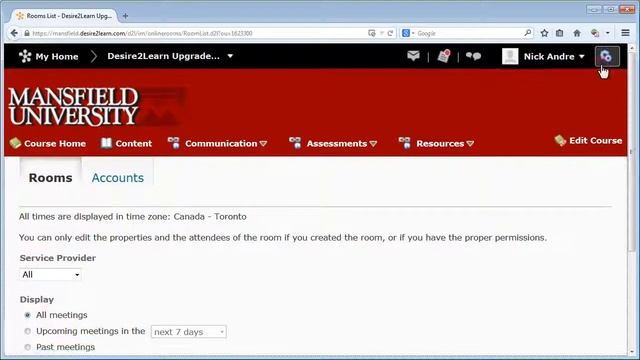Select the Rooms List browser tab
Image resolution: width=640 pixels, height=360 pixels.
click(x=65, y=16)
